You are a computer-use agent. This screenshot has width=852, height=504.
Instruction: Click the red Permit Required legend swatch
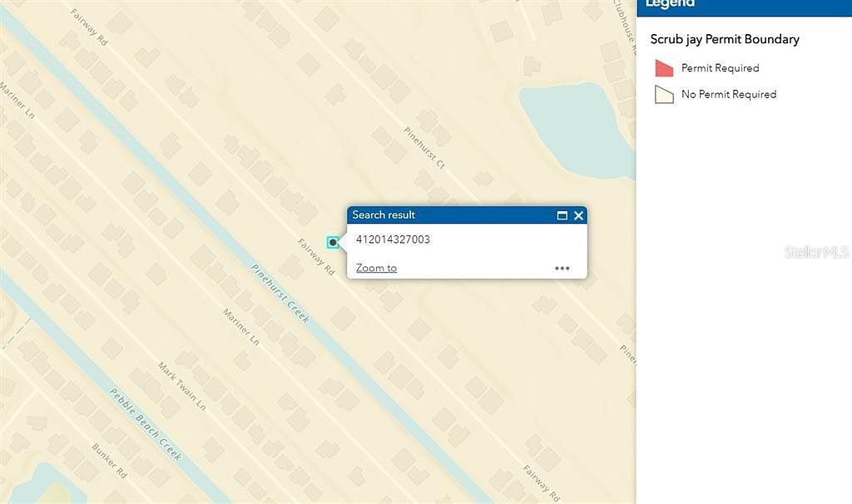click(663, 68)
